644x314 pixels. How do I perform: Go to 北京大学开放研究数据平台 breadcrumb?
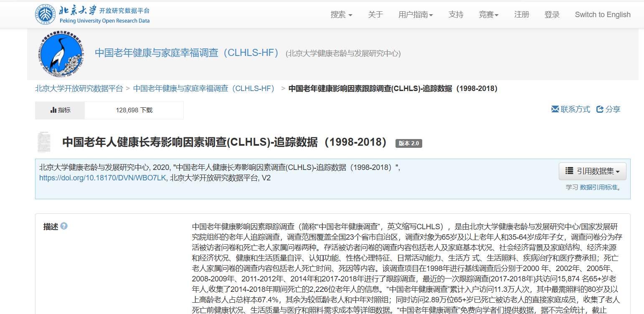pos(79,89)
